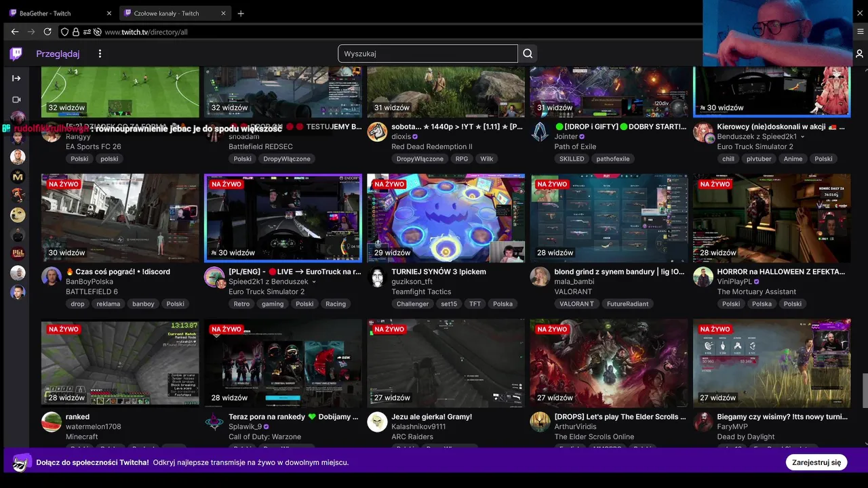Click the browser forward arrow

31,32
